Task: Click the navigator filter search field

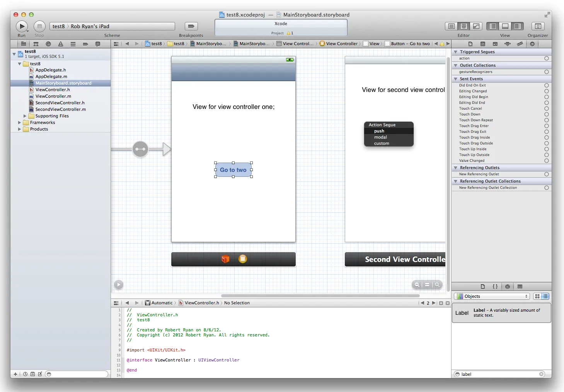Action: click(77, 374)
